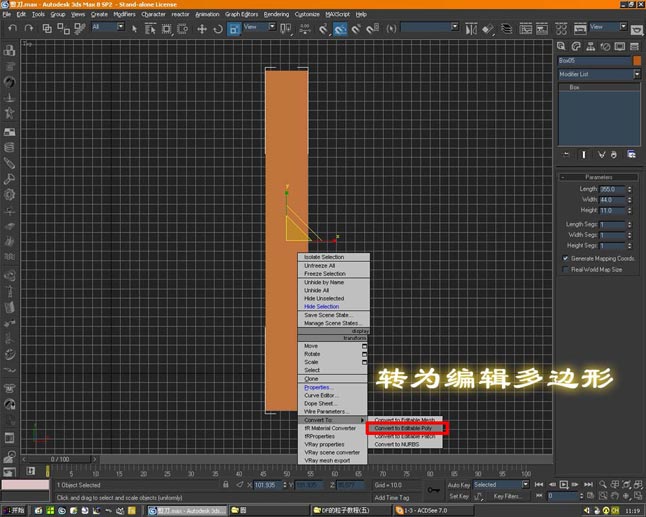Open Render Scene dialog icon
Screen dimensions: 646x517
(x=580, y=29)
